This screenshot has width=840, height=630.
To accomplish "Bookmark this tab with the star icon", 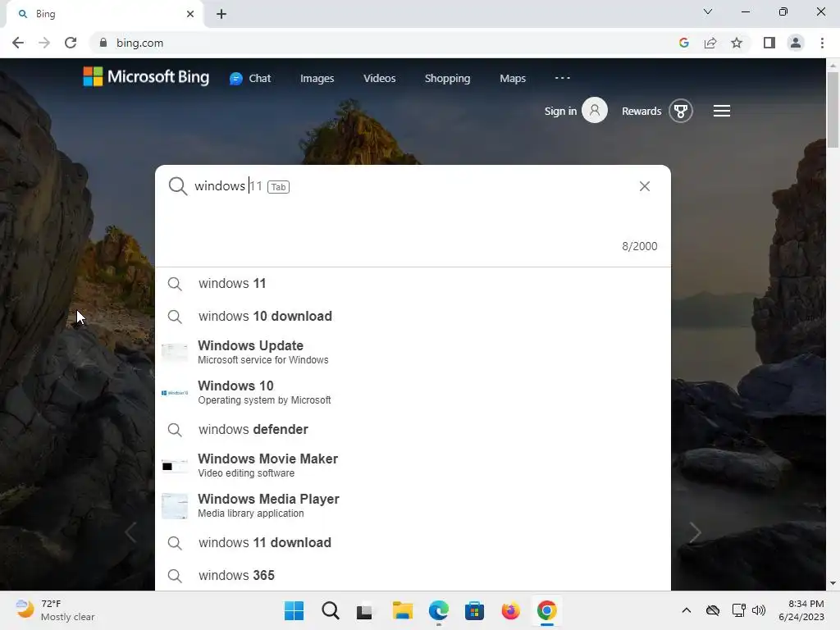I will (737, 43).
